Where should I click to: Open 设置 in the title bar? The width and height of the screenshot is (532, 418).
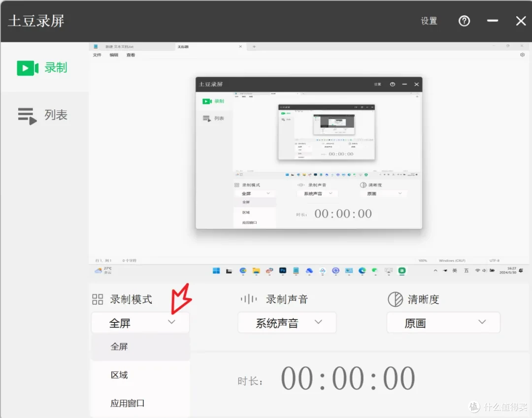click(x=429, y=21)
